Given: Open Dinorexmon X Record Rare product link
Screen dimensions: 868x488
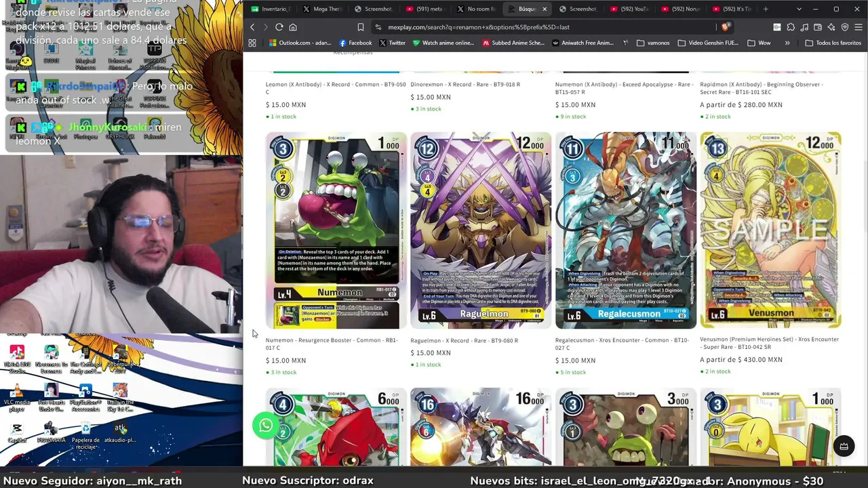Looking at the screenshot, I should 465,84.
